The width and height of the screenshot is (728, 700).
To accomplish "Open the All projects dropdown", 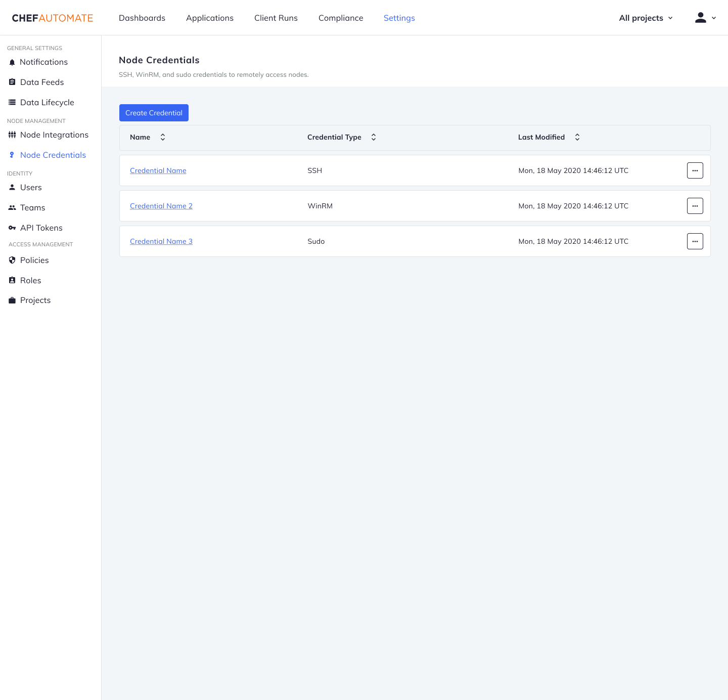I will (646, 18).
